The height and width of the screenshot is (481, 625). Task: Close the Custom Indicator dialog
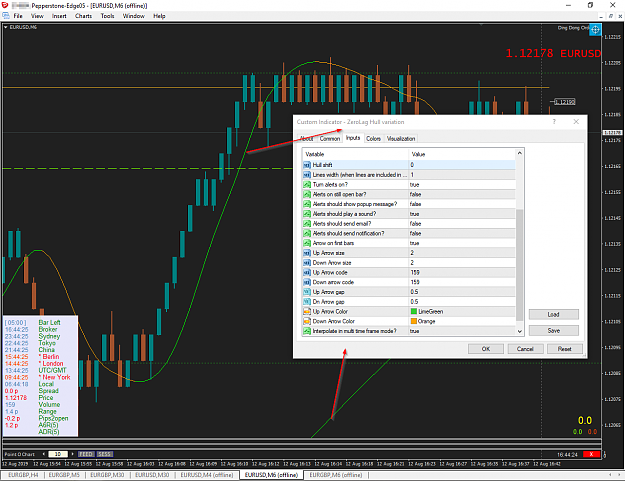[x=576, y=122]
